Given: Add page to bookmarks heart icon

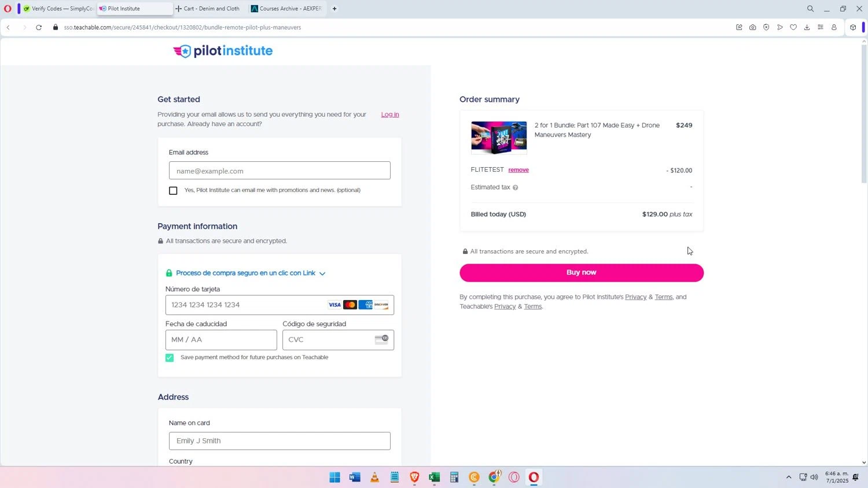Looking at the screenshot, I should 793,27.
